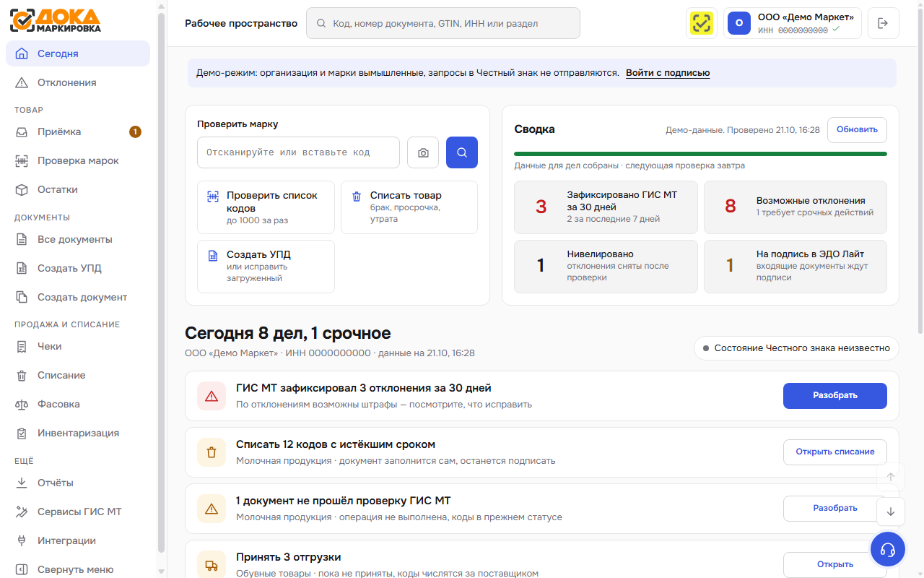Open the Приёмка section
Screen dimensions: 924x578
tap(78, 131)
